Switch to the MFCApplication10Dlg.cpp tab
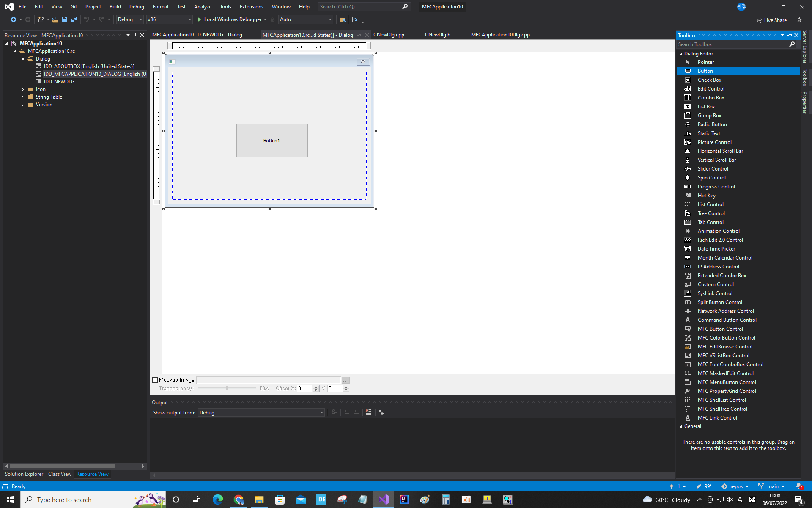The width and height of the screenshot is (812, 508). point(500,35)
